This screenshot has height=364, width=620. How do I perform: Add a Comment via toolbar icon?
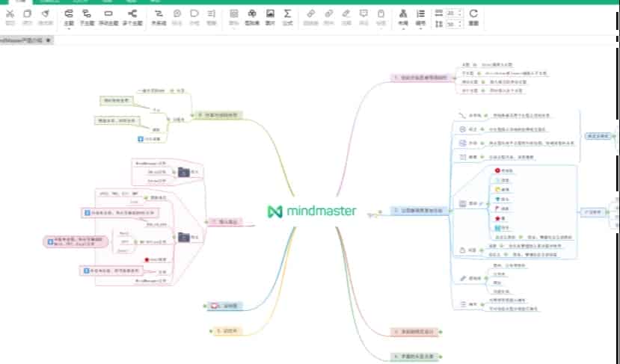[x=363, y=14]
